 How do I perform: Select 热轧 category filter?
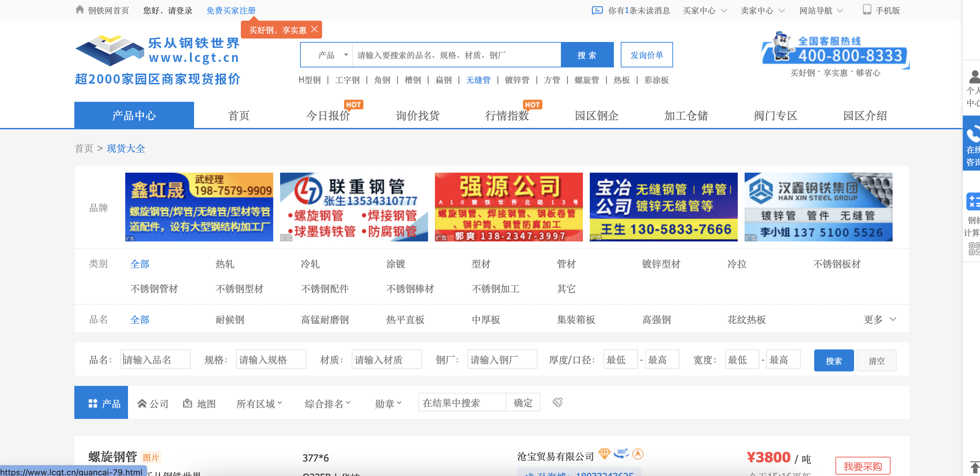pyautogui.click(x=225, y=264)
